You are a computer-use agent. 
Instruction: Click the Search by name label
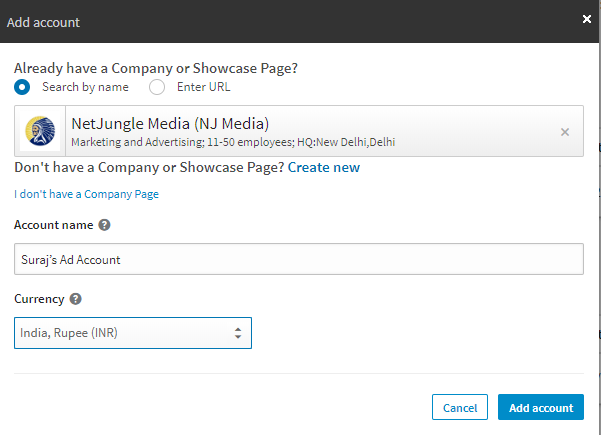click(85, 87)
